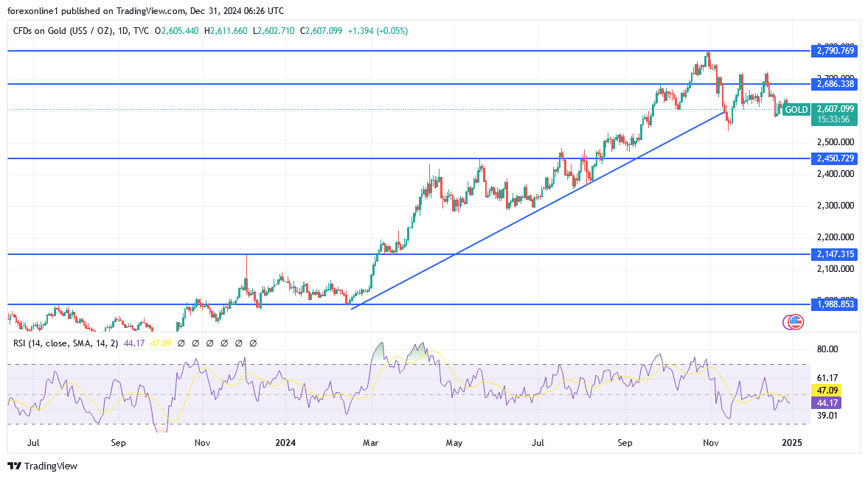Click the 1,988.853 support level price label
This screenshot has width=868, height=479.
tap(835, 304)
